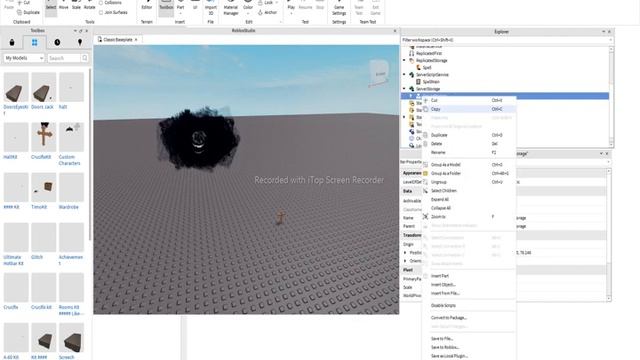Viewport: 640px width, 360px height.
Task: Choose Convert to Package... from the context menu
Action: tap(469, 318)
